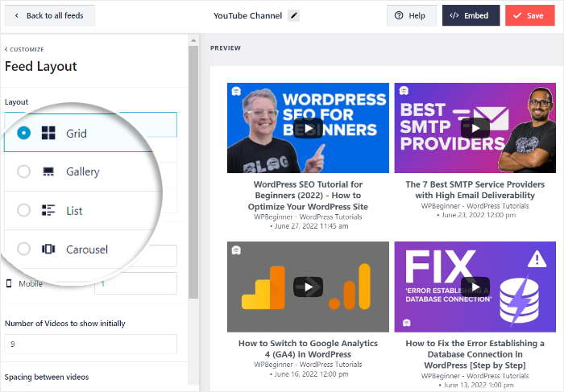Viewport: 564px width, 392px height.
Task: Click the Mobile columns input field
Action: tap(135, 283)
